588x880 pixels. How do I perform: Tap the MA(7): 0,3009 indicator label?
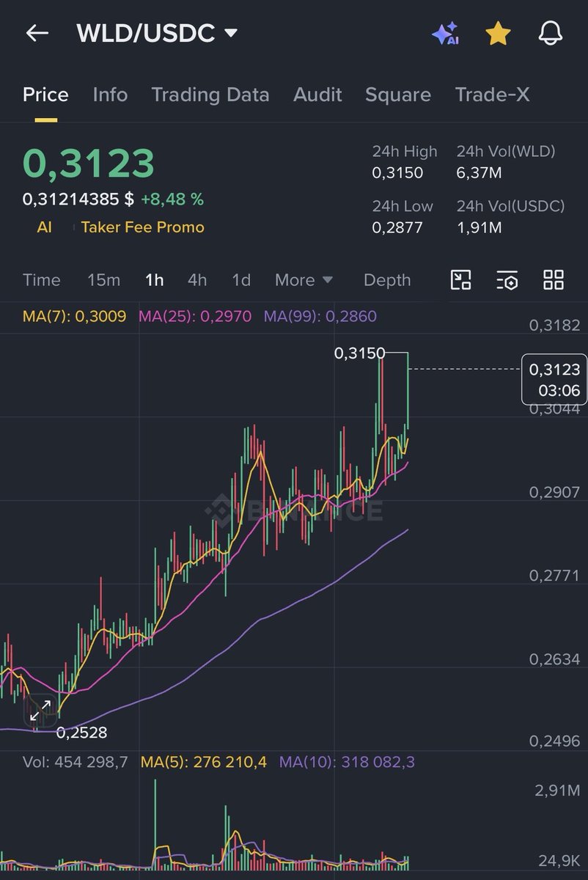pyautogui.click(x=74, y=317)
